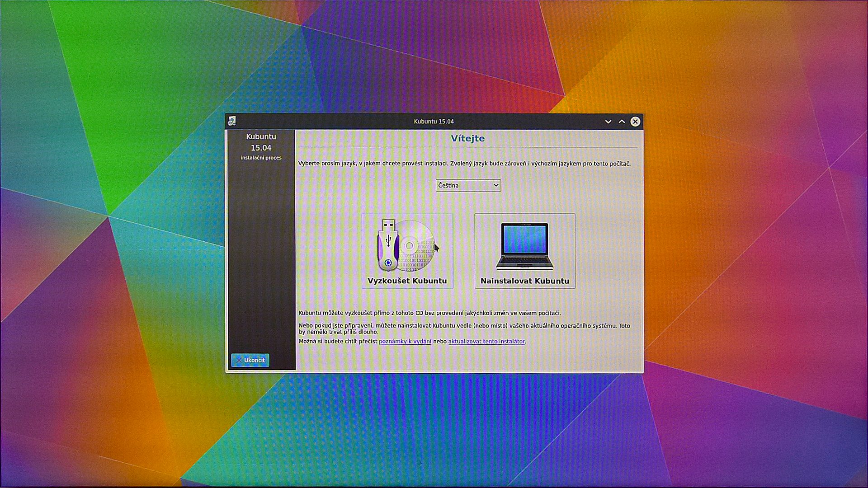Click the Ukončit button
Viewport: 868px width, 488px height.
pos(250,360)
